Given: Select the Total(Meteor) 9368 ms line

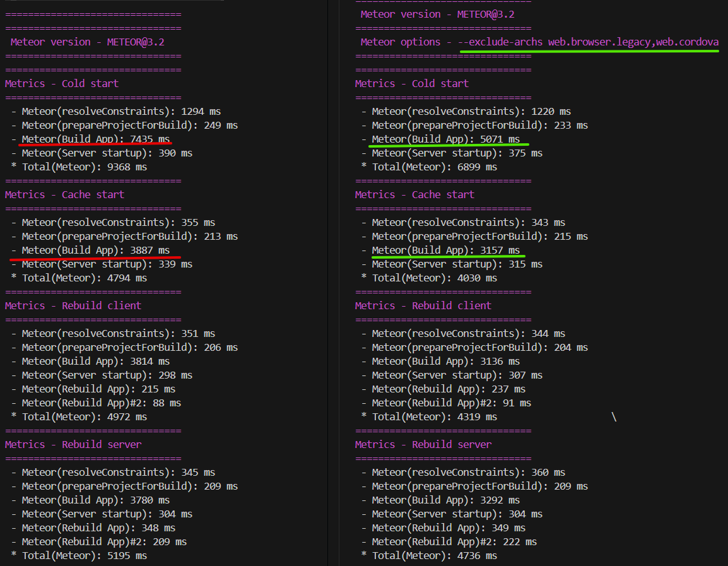Looking at the screenshot, I should [x=79, y=167].
